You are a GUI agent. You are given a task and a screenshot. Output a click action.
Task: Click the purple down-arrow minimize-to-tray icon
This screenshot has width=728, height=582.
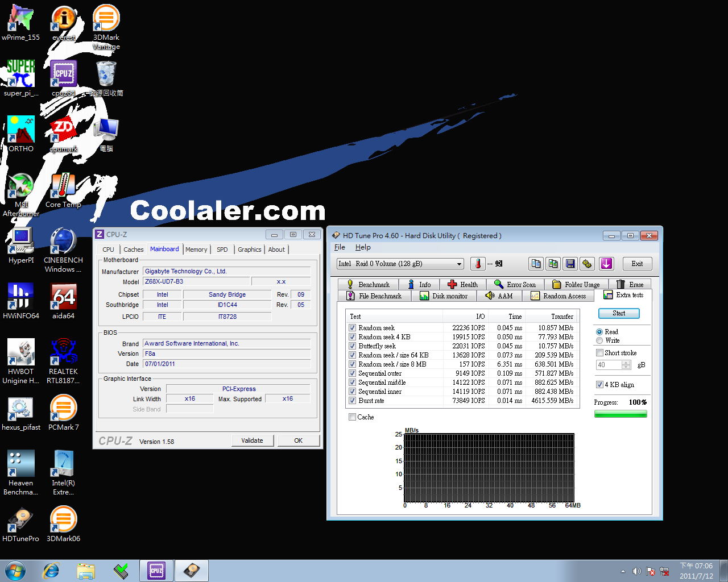[x=606, y=264]
